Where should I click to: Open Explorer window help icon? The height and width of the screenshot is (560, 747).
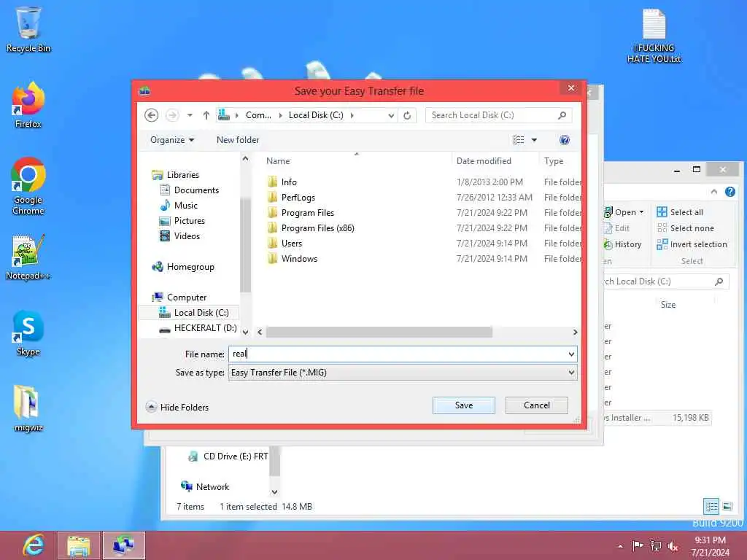(729, 192)
